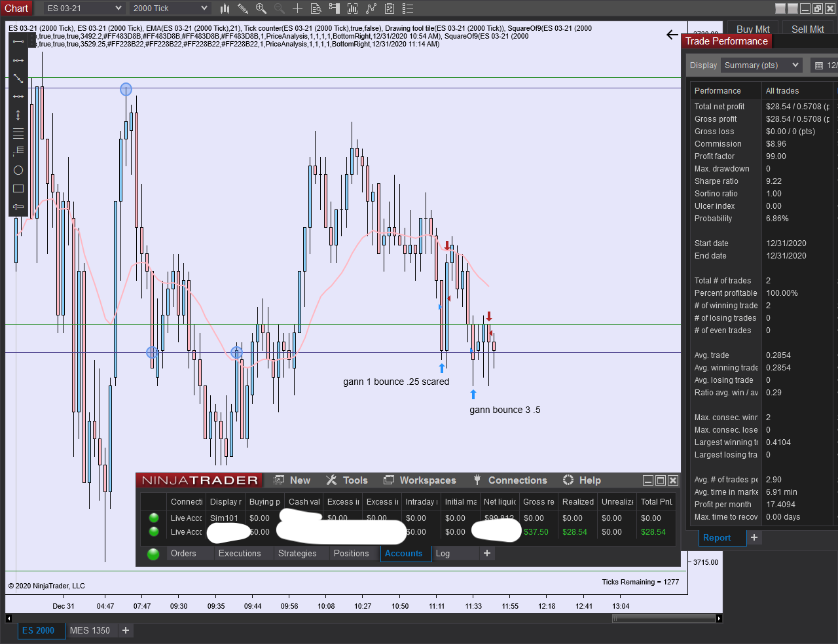
Task: Click the Buy Mkt button
Action: (x=753, y=29)
